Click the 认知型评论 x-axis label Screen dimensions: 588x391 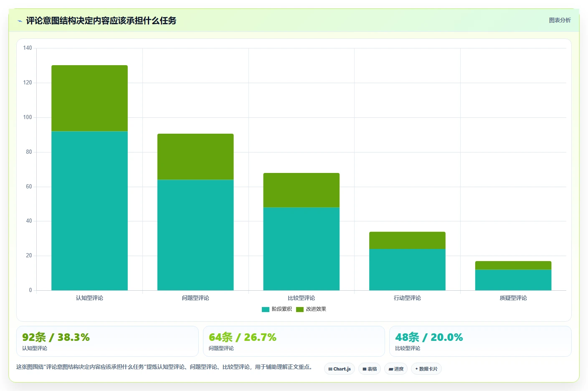pos(89,298)
